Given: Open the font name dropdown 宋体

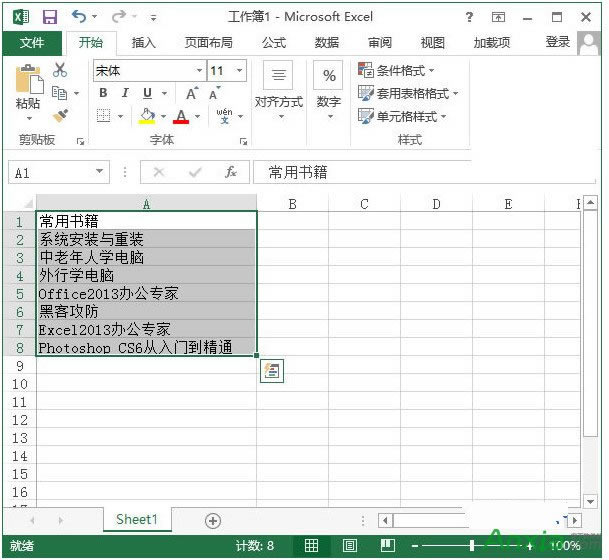Looking at the screenshot, I should click(148, 70).
